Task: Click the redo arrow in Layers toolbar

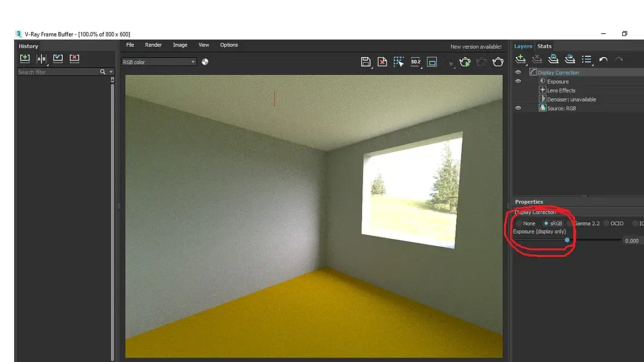Action: point(619,60)
